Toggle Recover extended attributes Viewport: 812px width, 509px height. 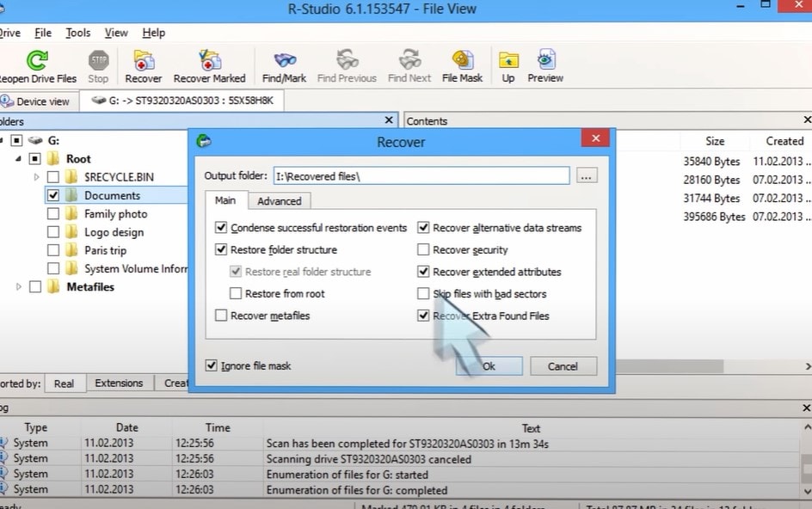coord(423,272)
